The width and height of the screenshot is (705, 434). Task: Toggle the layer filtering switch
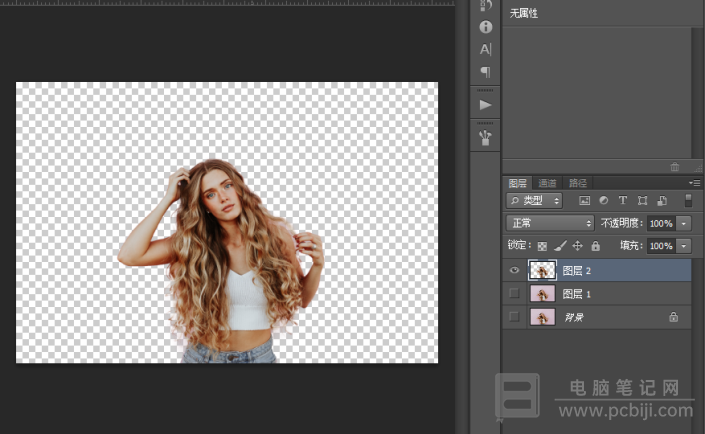[x=688, y=201]
